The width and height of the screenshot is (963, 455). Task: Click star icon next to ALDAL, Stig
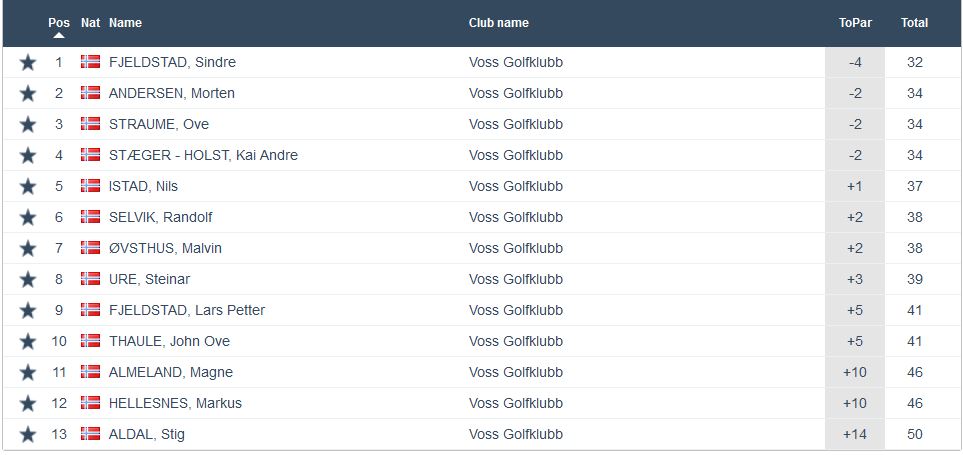coord(28,435)
